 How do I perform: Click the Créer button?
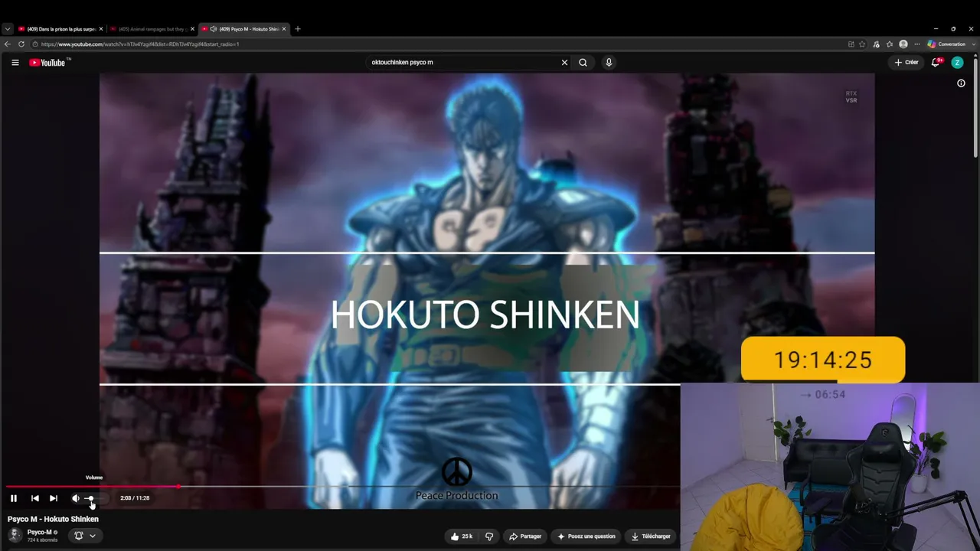(906, 63)
